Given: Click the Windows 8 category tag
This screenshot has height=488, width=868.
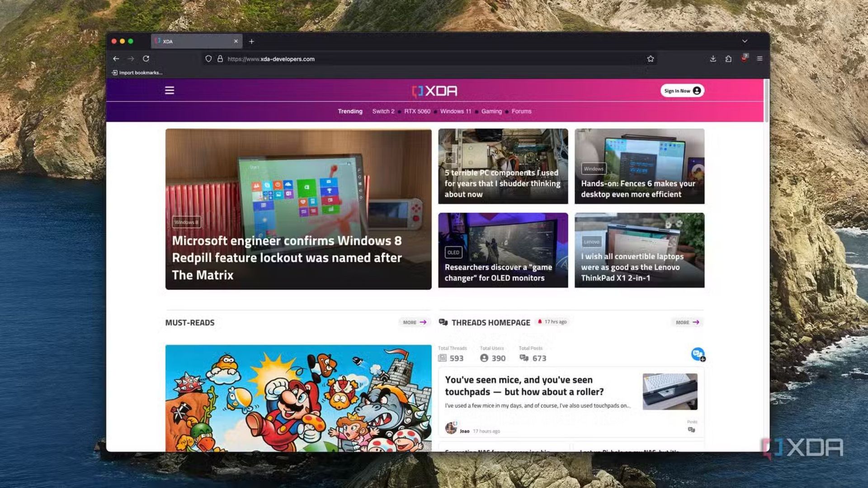Looking at the screenshot, I should click(x=186, y=222).
